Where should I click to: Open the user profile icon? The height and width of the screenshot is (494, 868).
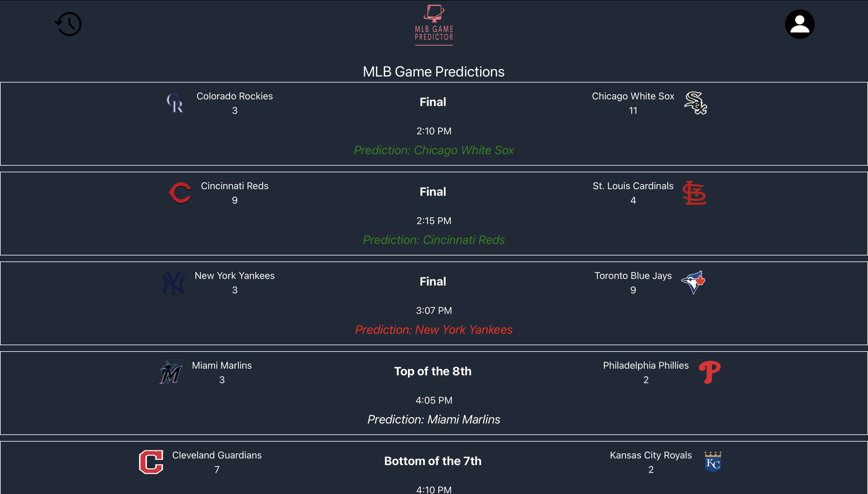[x=799, y=24]
